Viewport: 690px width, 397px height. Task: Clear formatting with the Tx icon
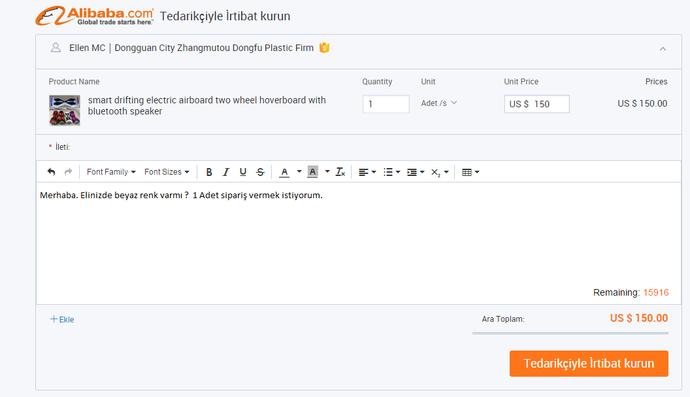pyautogui.click(x=340, y=172)
